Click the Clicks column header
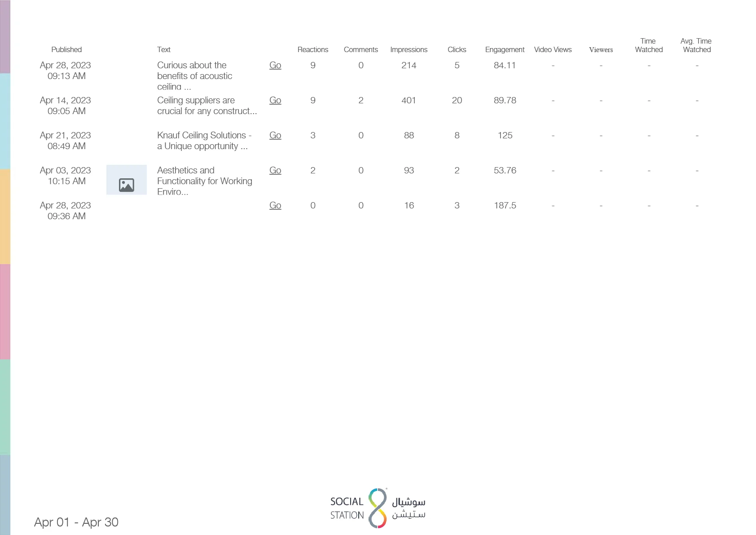756x535 pixels. coord(457,49)
